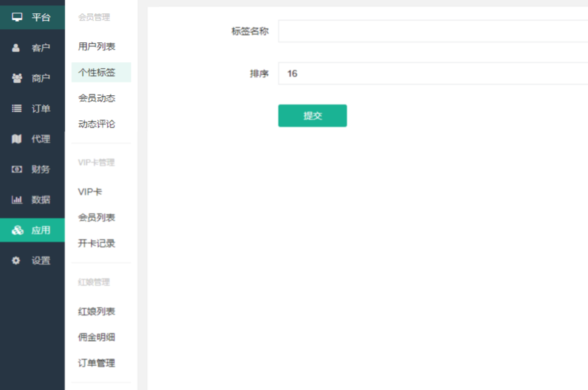Image resolution: width=588 pixels, height=390 pixels.
Task: Open the 客户 section
Action: (32, 48)
